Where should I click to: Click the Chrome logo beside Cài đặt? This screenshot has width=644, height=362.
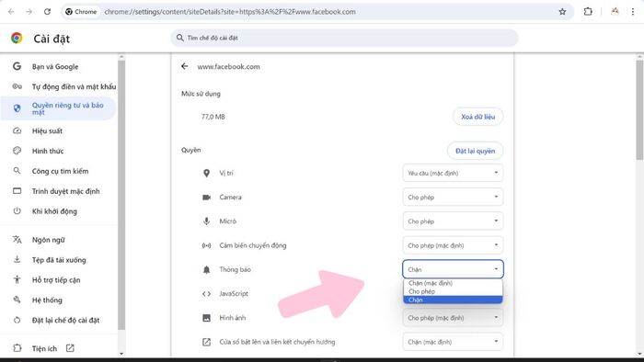[17, 38]
